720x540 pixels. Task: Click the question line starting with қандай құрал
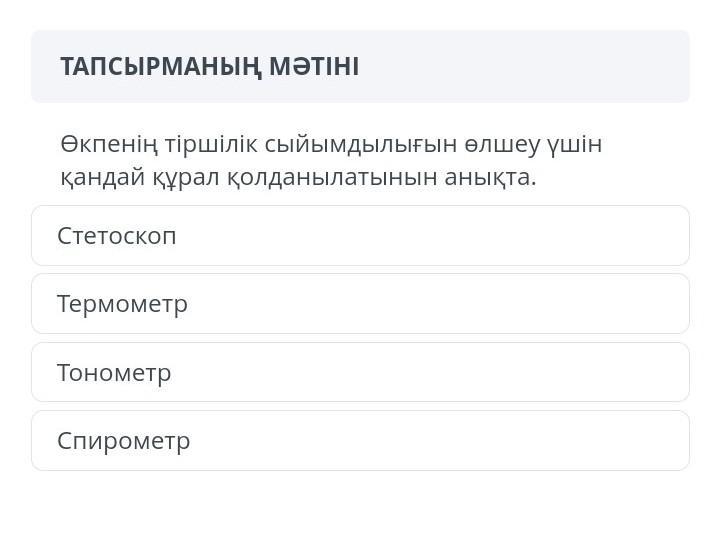[298, 177]
